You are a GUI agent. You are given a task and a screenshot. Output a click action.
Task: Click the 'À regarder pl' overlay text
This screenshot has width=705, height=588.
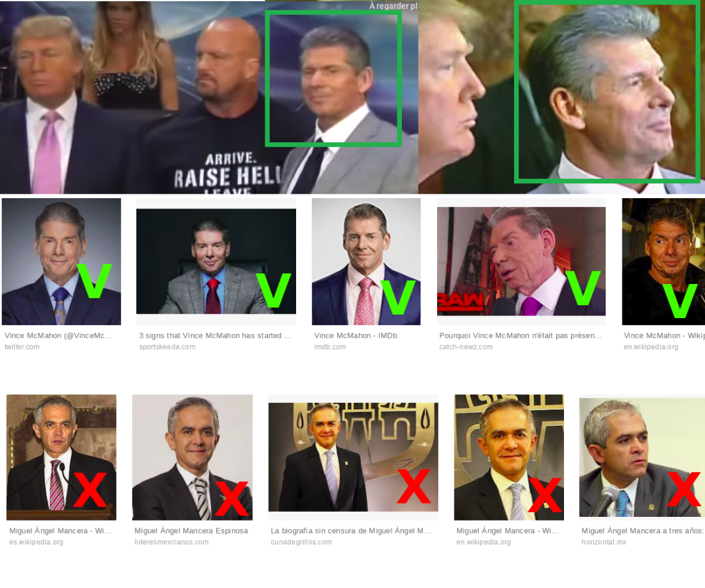click(x=393, y=6)
